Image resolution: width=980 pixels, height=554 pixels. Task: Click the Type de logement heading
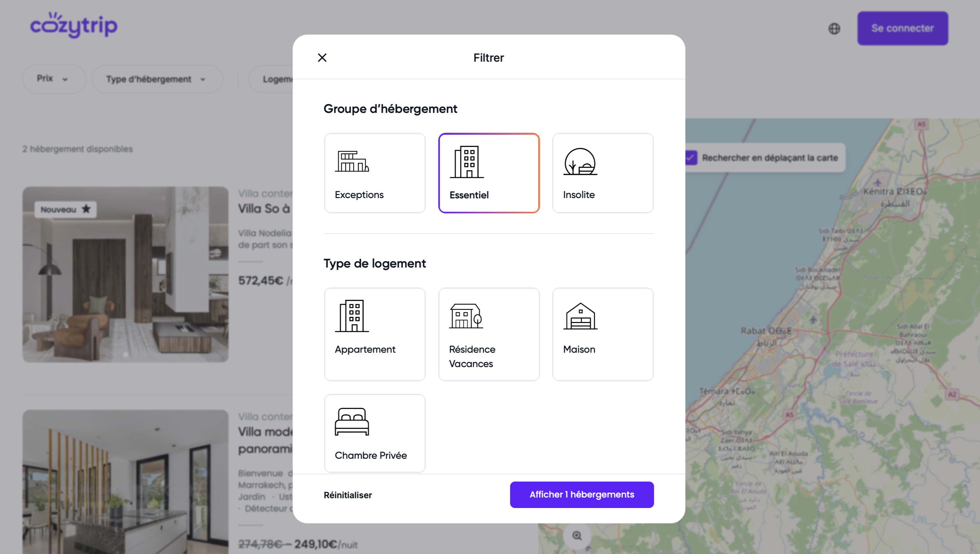click(374, 263)
